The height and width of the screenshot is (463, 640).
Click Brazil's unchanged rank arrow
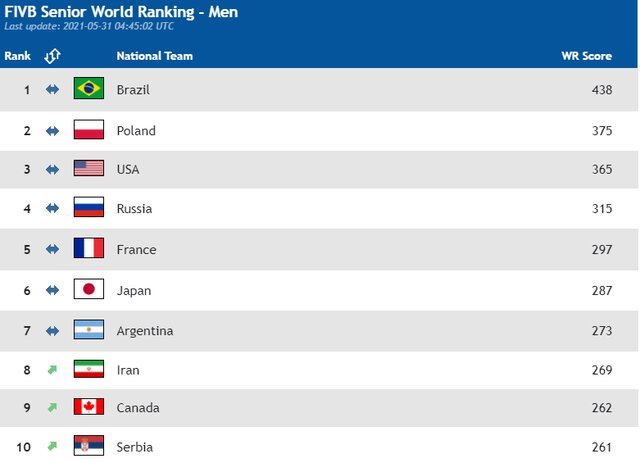point(52,90)
